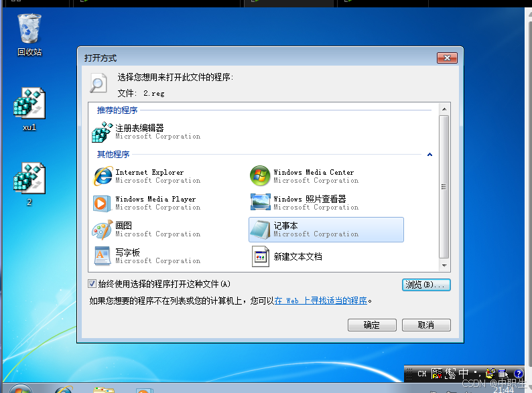Select the Registry Editor (注册表编辑器) program icon

(102, 132)
